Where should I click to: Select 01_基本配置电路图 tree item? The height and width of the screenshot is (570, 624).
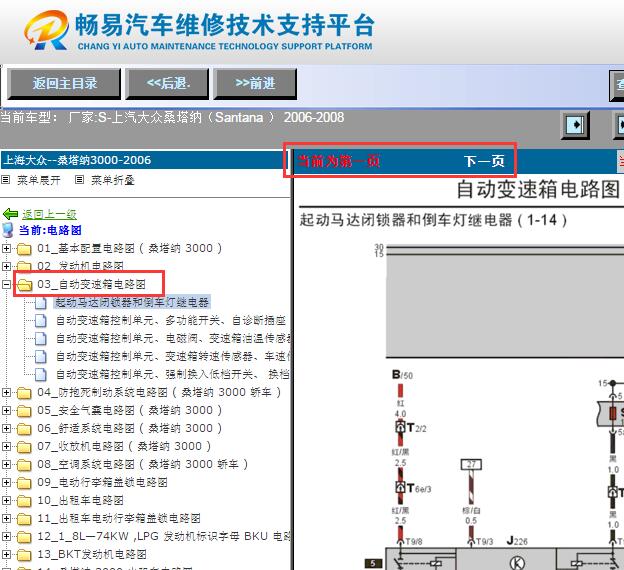130,248
